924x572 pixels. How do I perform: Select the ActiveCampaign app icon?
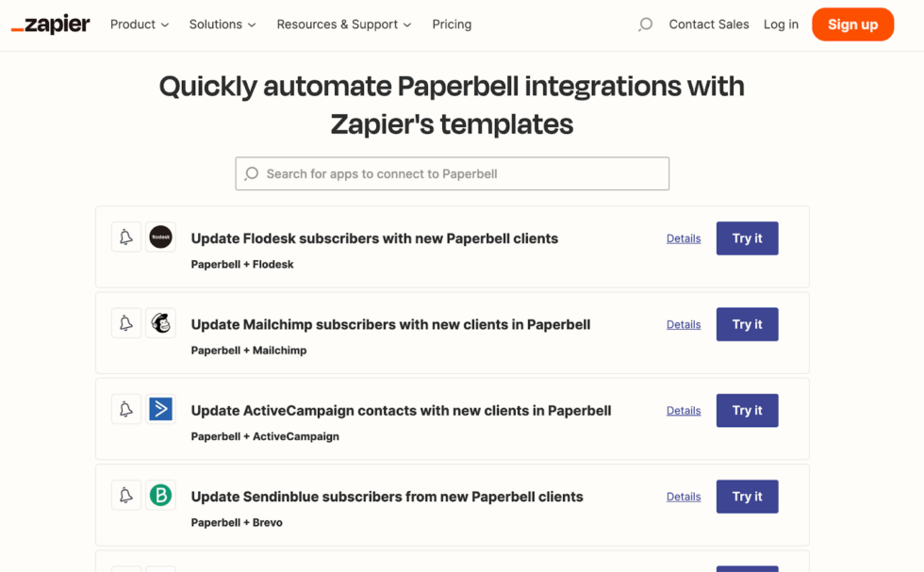coord(161,410)
